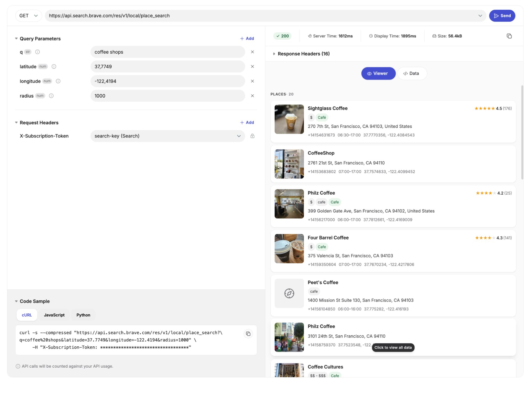532x399 pixels.
Task: Click the radius value field 1000
Action: point(167,96)
